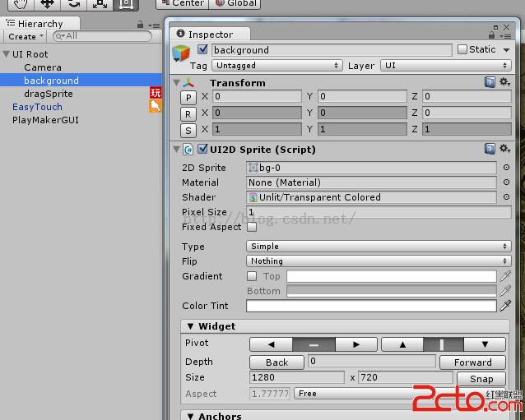Set pivot to horizontal center

click(314, 344)
